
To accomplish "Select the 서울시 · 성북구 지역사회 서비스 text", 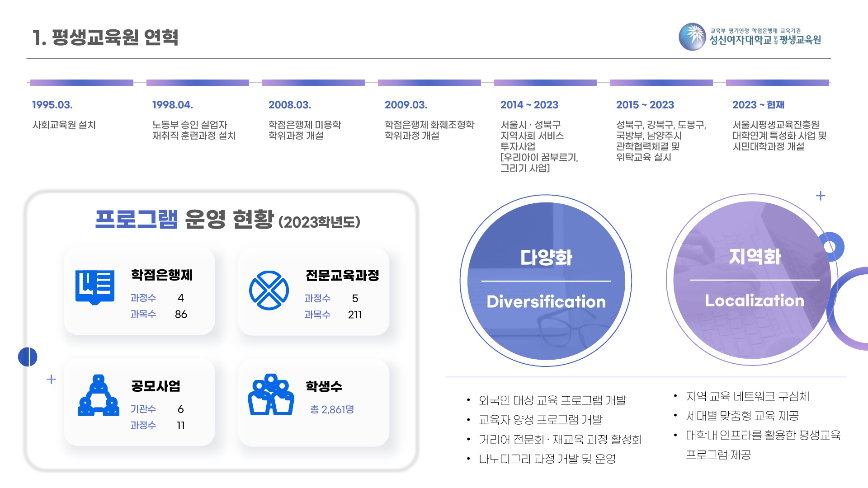I will click(539, 146).
